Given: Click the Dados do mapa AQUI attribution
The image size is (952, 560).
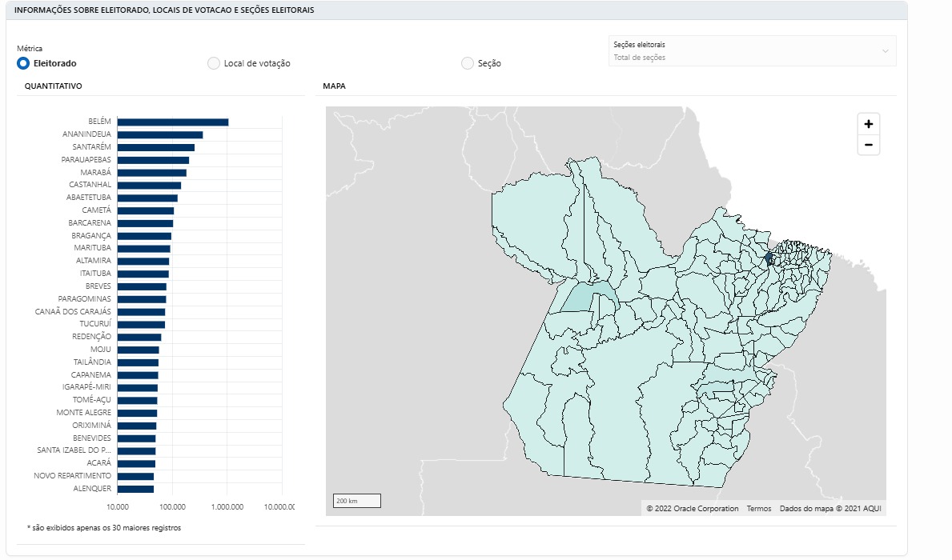Looking at the screenshot, I should (830, 509).
